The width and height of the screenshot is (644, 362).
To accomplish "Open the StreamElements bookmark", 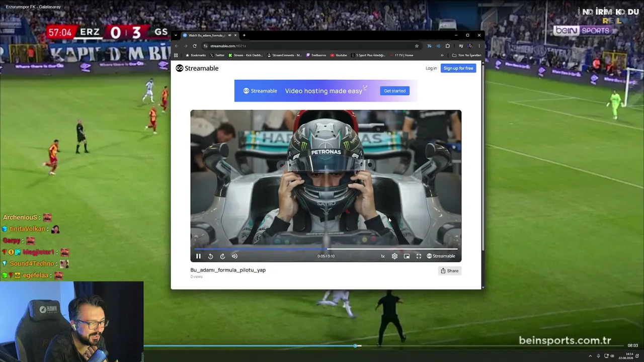I will pyautogui.click(x=284, y=55).
